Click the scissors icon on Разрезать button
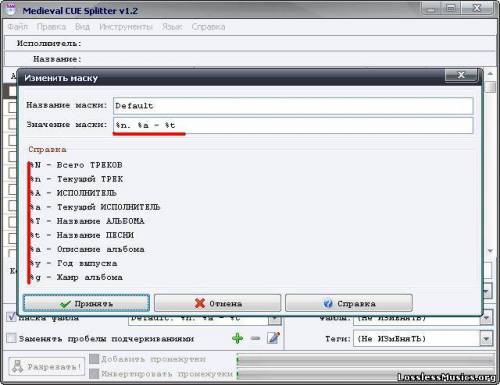Image resolution: width=500 pixels, height=385 pixels. (x=17, y=366)
